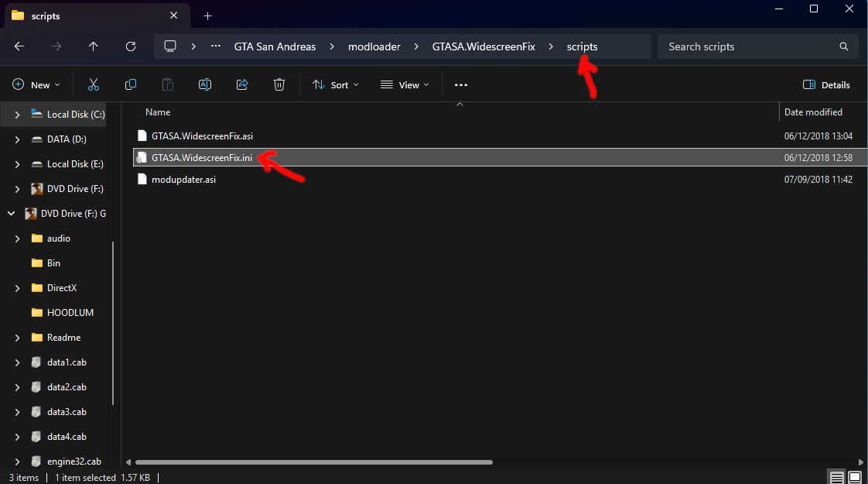Click the navigation pane vertical scrollbar
868x484 pixels.
[114, 323]
